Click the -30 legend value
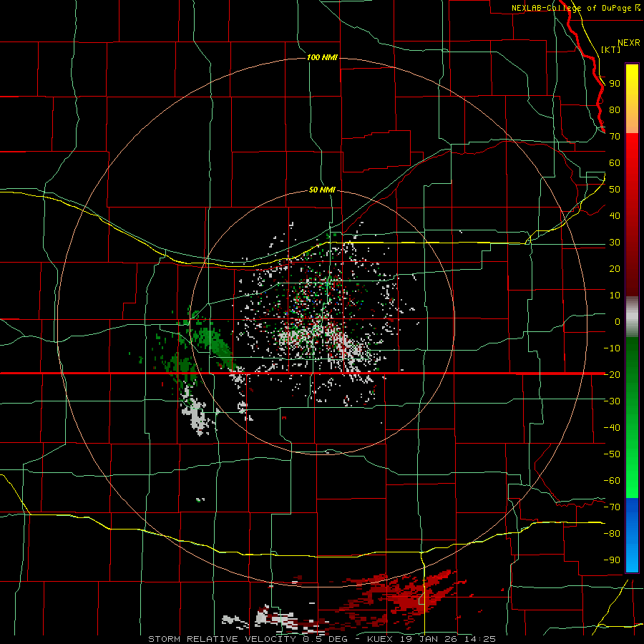The image size is (644, 644). pyautogui.click(x=612, y=401)
